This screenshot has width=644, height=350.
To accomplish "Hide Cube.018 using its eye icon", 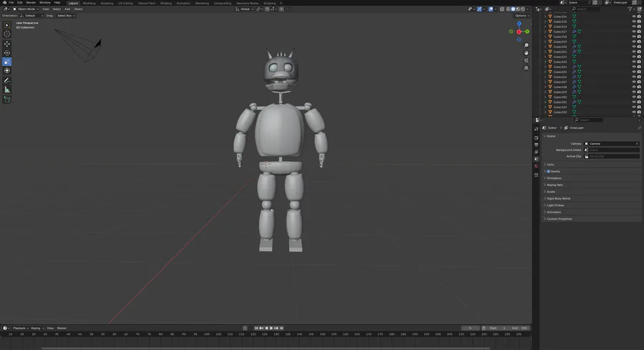I will tap(634, 37).
